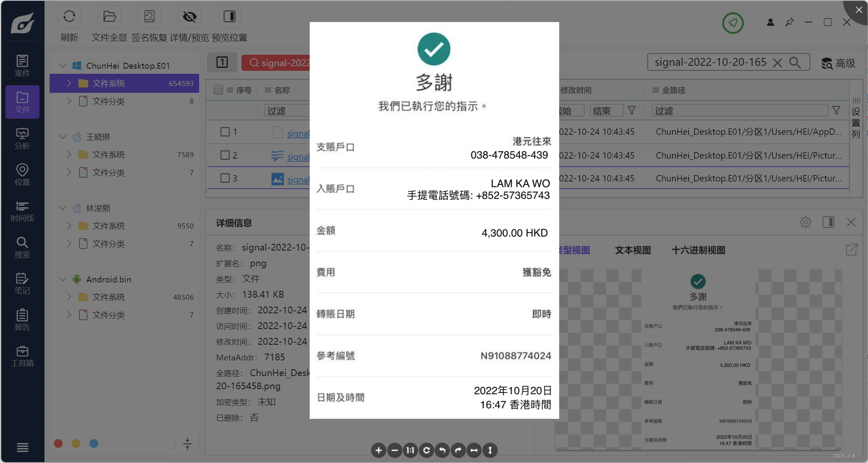
Task: Toggle the 详情/预览 eye visibility icon
Action: coord(189,17)
